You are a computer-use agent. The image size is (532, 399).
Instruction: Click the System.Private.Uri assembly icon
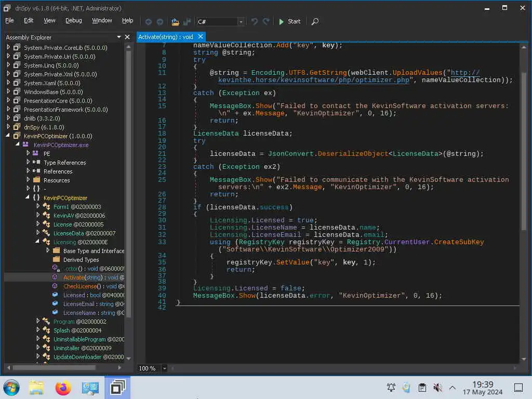(17, 56)
